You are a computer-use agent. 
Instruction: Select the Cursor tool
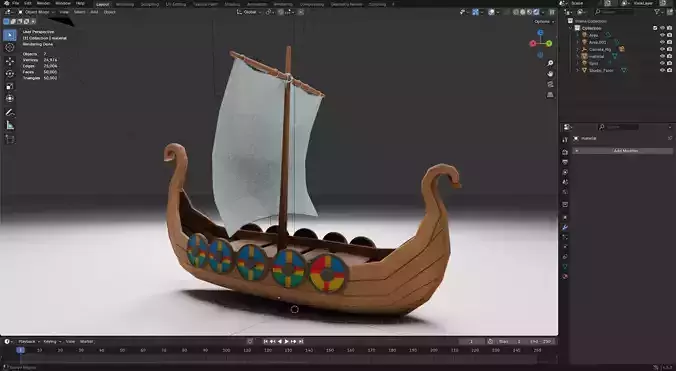pos(9,48)
